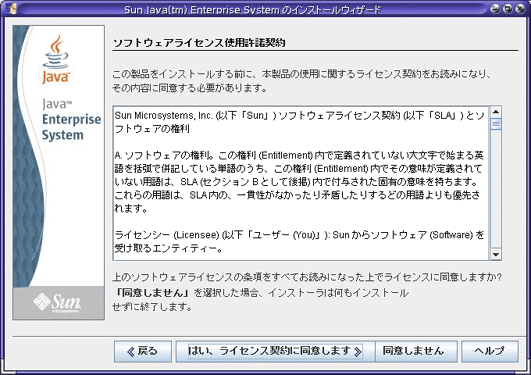531x375 pixels.
Task: Click paragraph starting 'ライセンシー (Licensee)'
Action: tap(300, 242)
